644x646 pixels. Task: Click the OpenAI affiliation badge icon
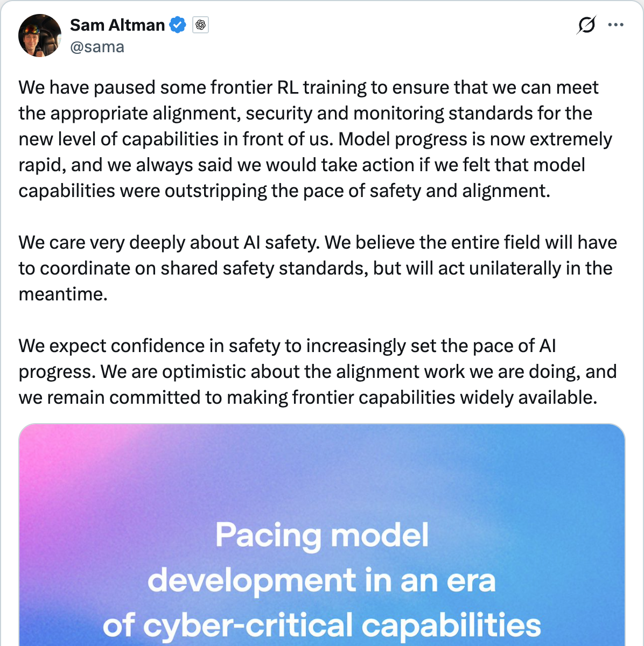pos(200,25)
